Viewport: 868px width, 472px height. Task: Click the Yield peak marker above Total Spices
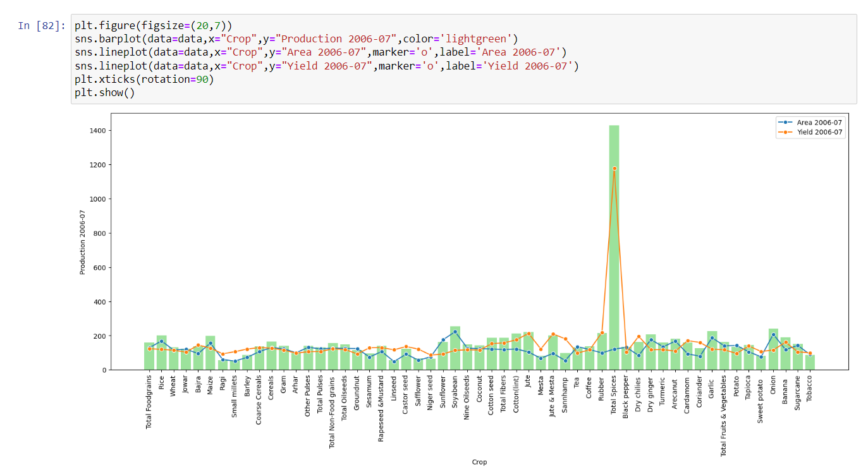click(x=616, y=169)
